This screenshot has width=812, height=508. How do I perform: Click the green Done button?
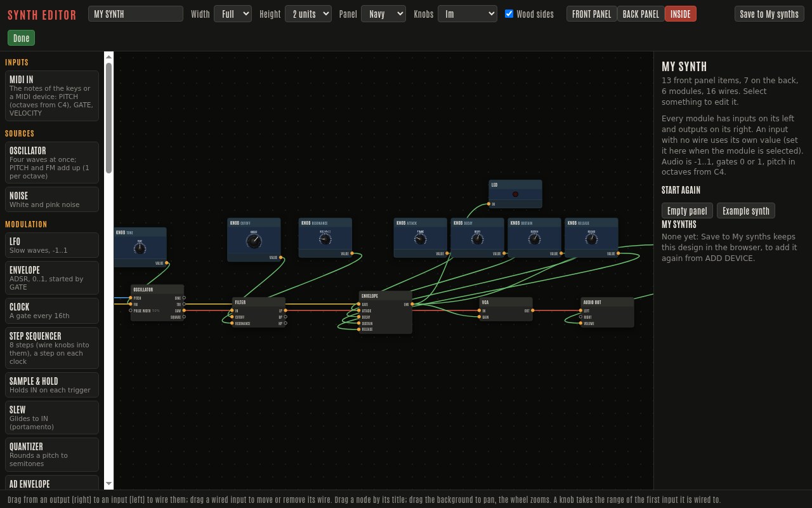click(x=22, y=38)
